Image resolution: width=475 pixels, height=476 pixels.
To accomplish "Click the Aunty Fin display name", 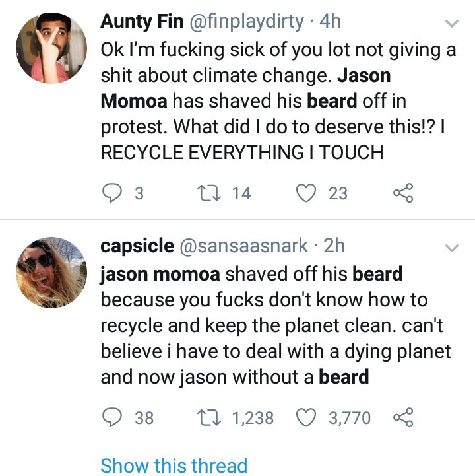I will click(x=141, y=22).
